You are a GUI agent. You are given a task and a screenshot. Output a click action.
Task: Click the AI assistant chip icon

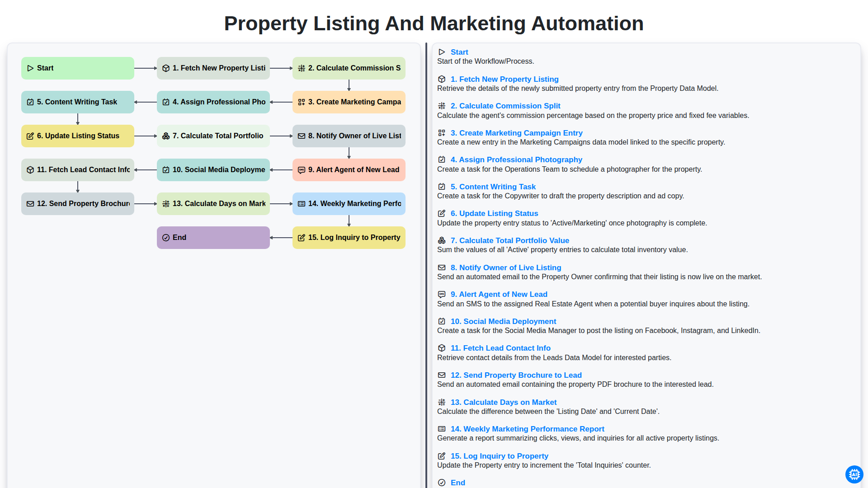click(x=854, y=474)
